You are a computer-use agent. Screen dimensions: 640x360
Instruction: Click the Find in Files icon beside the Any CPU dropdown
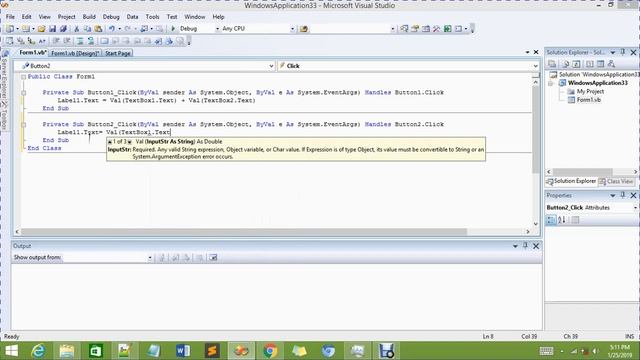click(304, 29)
